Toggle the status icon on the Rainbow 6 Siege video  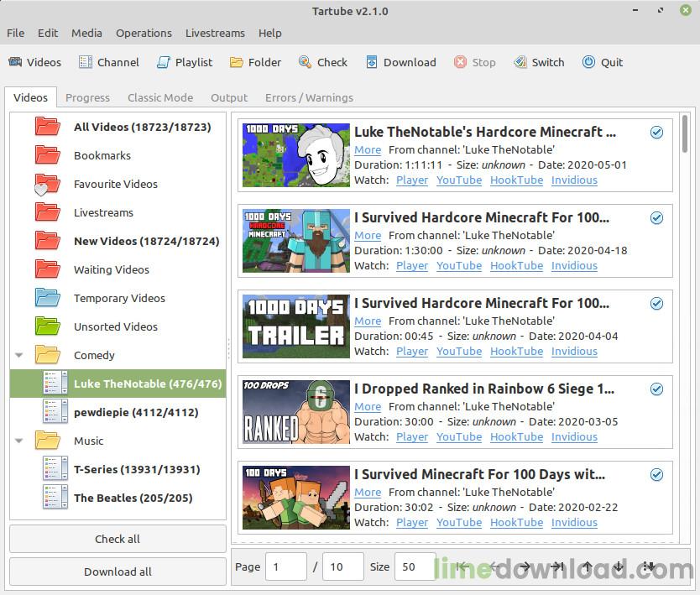(x=656, y=389)
